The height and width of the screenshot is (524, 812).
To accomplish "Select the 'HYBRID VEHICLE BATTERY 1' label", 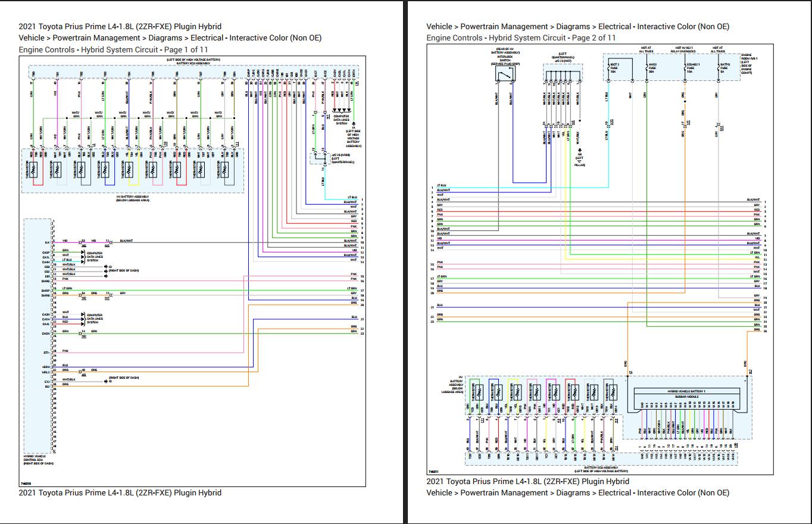I will click(x=686, y=391).
